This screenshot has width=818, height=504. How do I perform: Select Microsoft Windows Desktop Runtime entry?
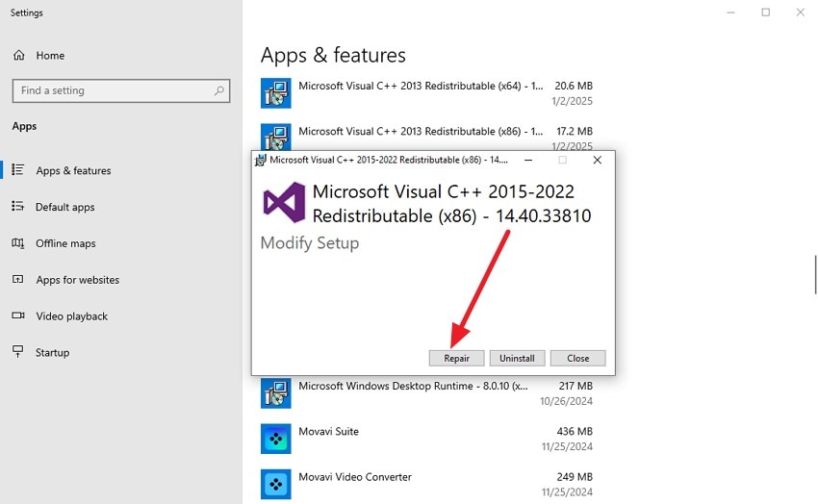(x=423, y=392)
